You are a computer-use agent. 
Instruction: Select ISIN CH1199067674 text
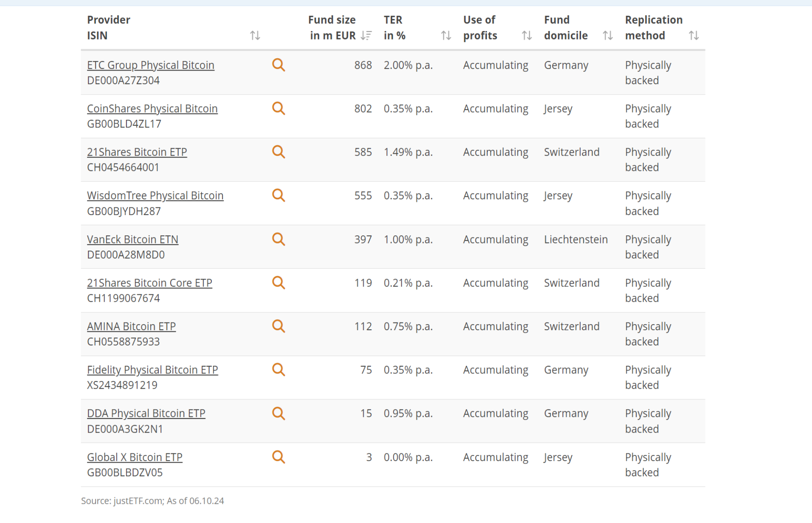124,298
